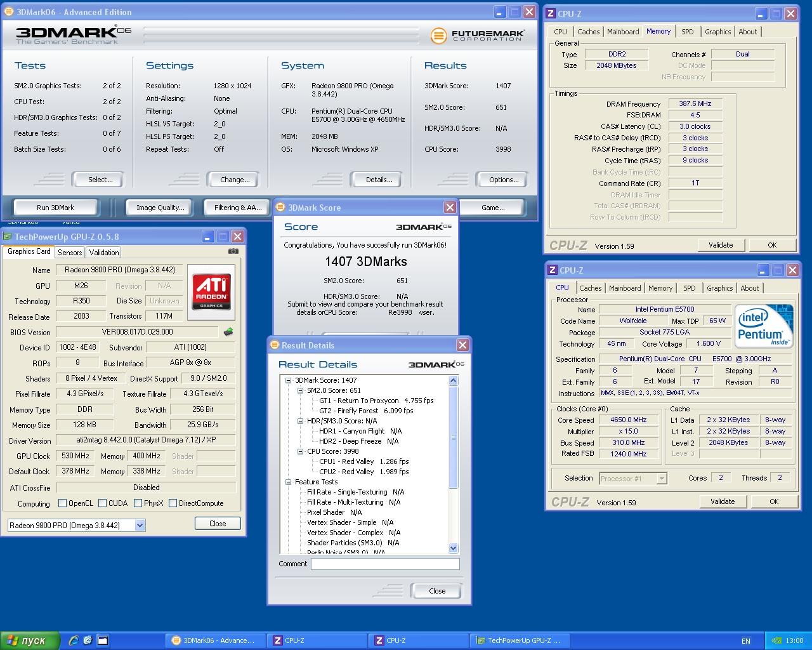
Task: Click the Image Quality... button
Action: [x=160, y=208]
